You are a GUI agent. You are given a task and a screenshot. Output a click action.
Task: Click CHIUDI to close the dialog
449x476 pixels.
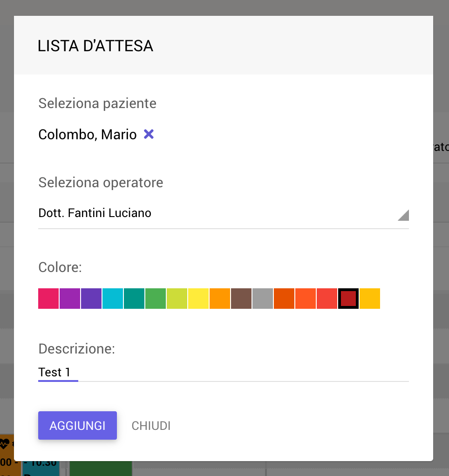click(151, 426)
